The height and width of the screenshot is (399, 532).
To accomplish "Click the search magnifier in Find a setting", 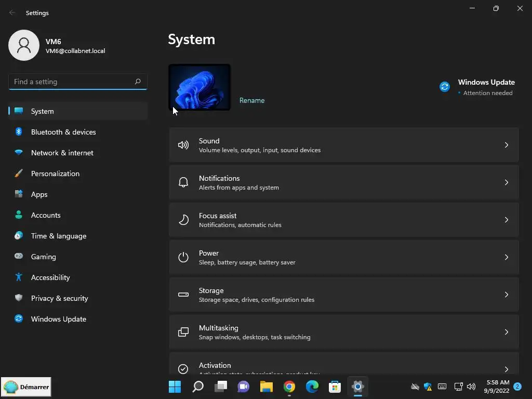I will pyautogui.click(x=138, y=82).
